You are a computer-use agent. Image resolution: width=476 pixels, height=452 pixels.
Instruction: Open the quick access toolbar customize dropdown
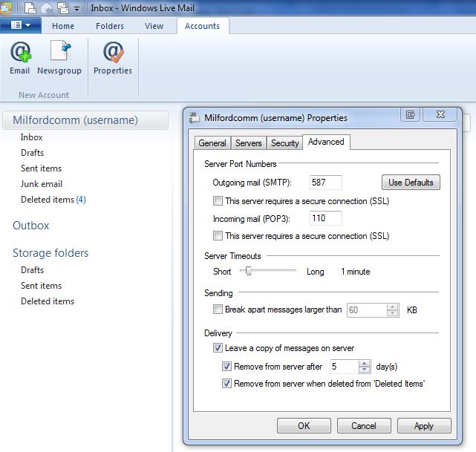click(77, 9)
